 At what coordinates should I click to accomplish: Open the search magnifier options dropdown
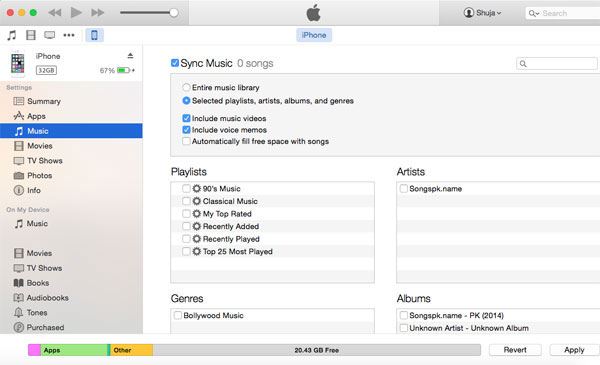click(534, 13)
